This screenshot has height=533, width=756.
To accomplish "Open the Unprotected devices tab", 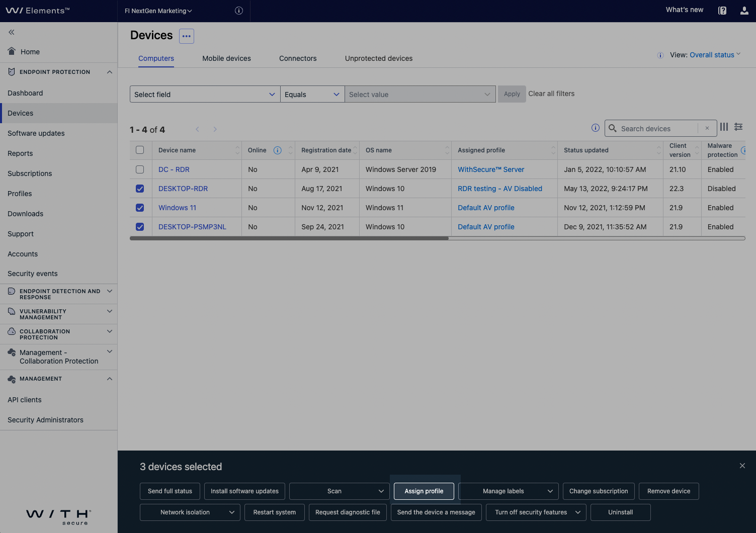I will click(x=378, y=58).
